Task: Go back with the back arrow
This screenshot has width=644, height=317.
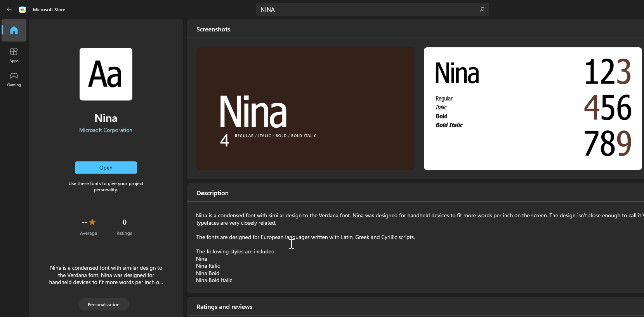Action: 9,9
